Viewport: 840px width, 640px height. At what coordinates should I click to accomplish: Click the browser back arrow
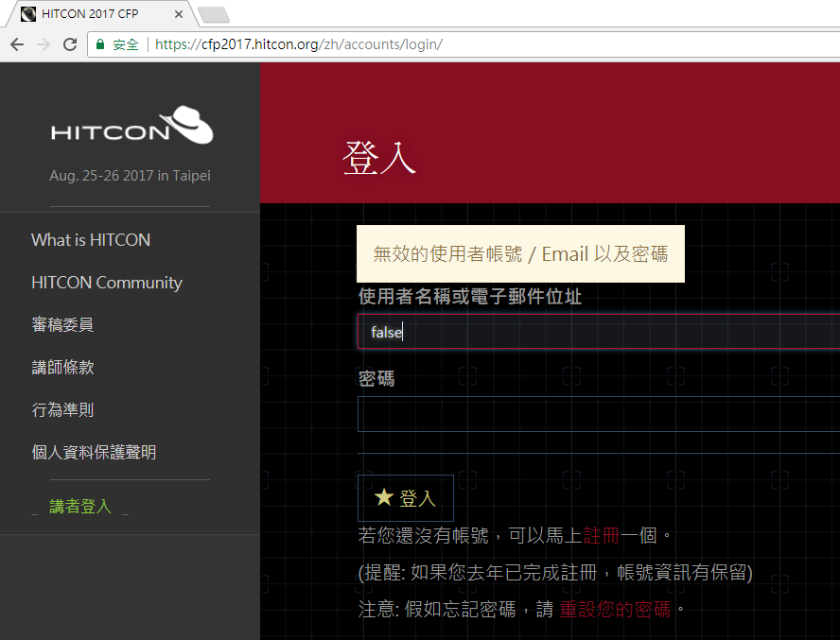click(x=17, y=44)
